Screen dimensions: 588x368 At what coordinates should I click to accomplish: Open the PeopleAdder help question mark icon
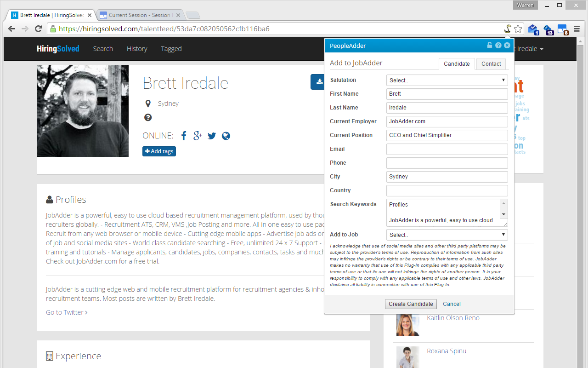pyautogui.click(x=498, y=45)
